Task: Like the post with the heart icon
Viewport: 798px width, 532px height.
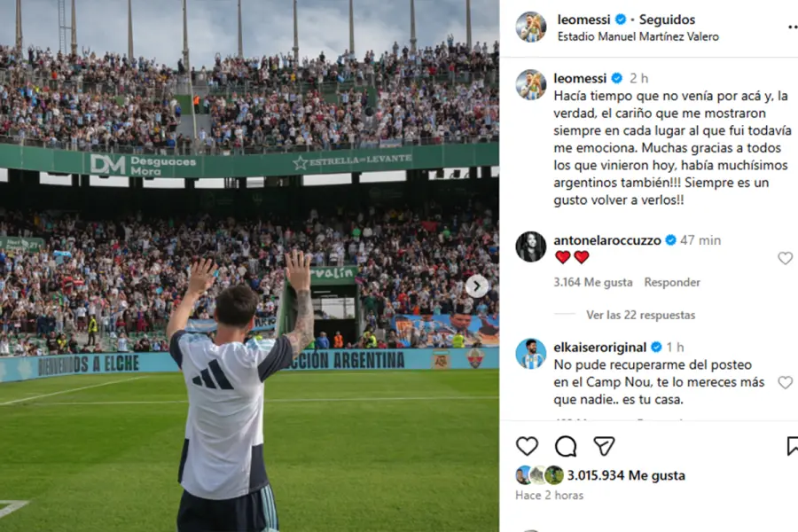Action: [527, 446]
